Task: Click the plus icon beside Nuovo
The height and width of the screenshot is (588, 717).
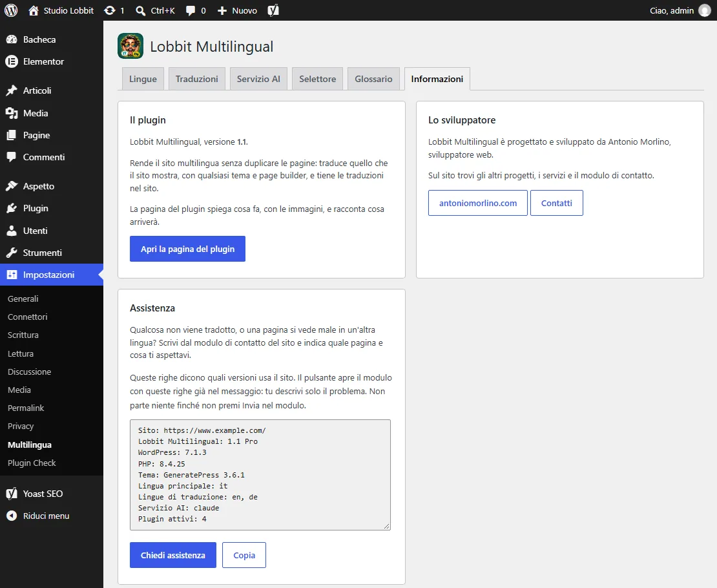Action: click(x=222, y=10)
